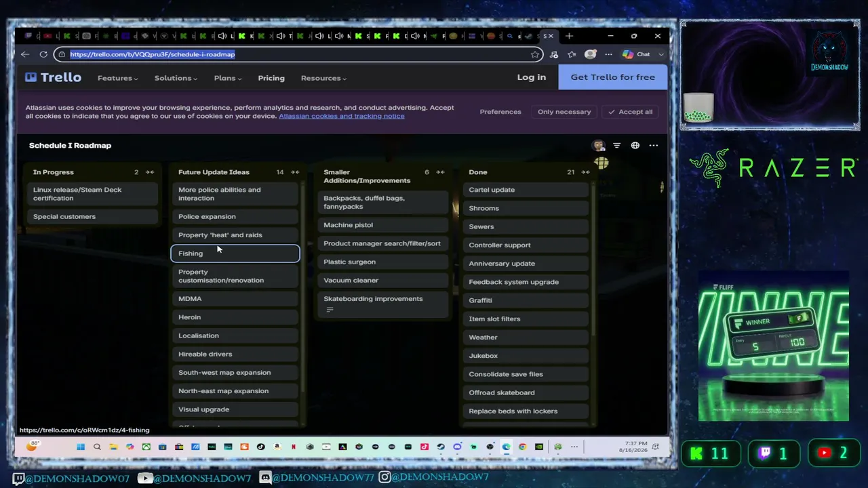Bookmark this page with the star icon
Viewport: 868px width, 488px height.
[535, 54]
